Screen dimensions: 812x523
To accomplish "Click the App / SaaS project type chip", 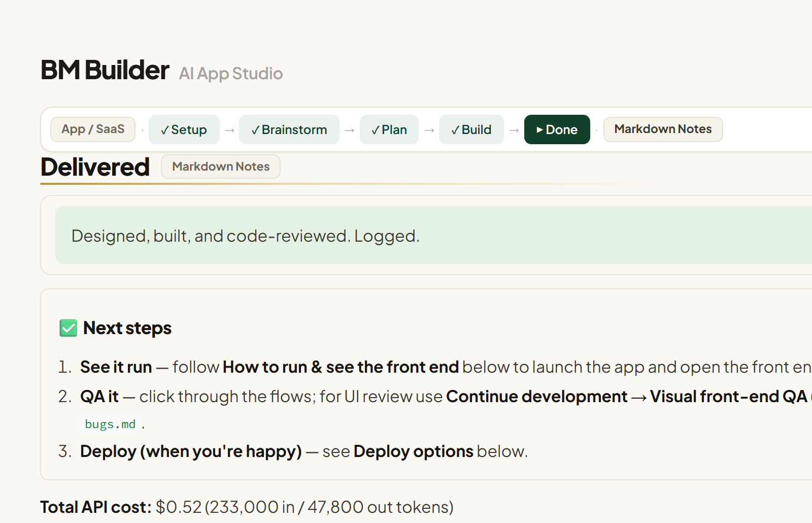I will [93, 129].
